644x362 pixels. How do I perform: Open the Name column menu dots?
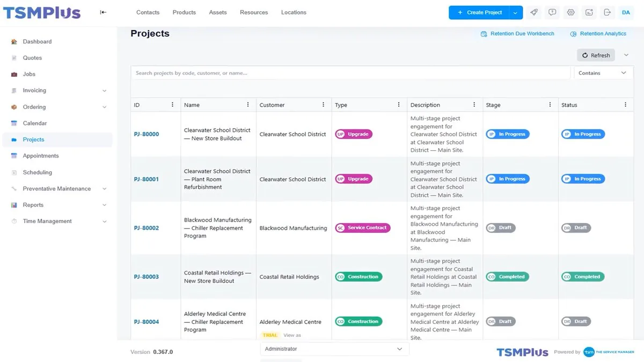pyautogui.click(x=248, y=105)
